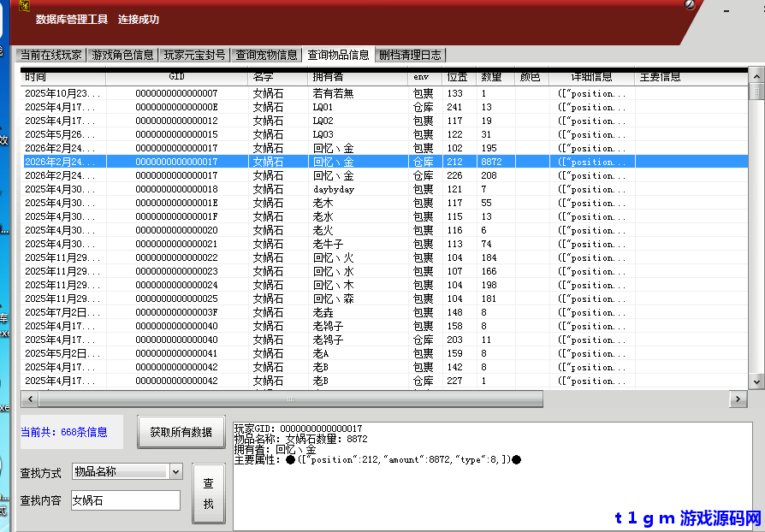Click the 查找 search button
This screenshot has width=765, height=532.
[x=208, y=494]
